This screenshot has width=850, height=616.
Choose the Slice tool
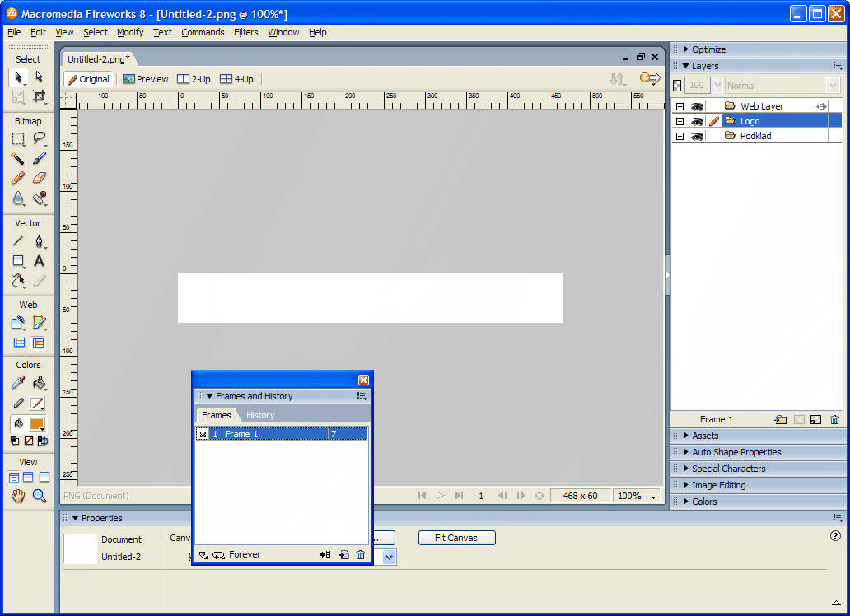pos(39,323)
